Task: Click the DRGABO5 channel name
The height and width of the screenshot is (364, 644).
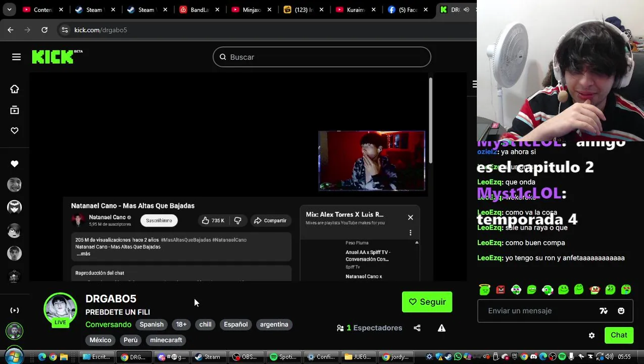Action: coord(111,299)
